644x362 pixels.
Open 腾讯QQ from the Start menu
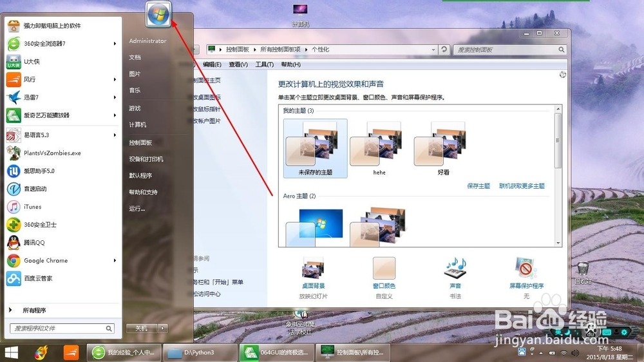pos(62,242)
